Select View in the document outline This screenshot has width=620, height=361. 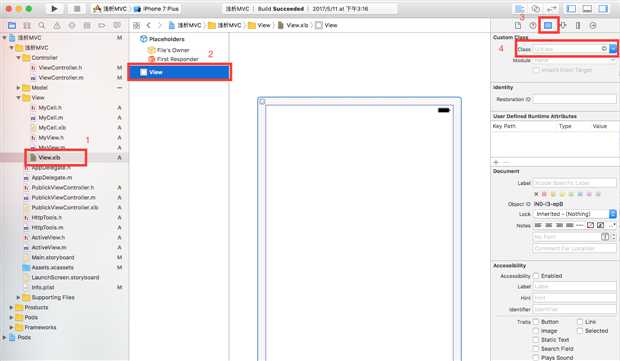click(180, 72)
